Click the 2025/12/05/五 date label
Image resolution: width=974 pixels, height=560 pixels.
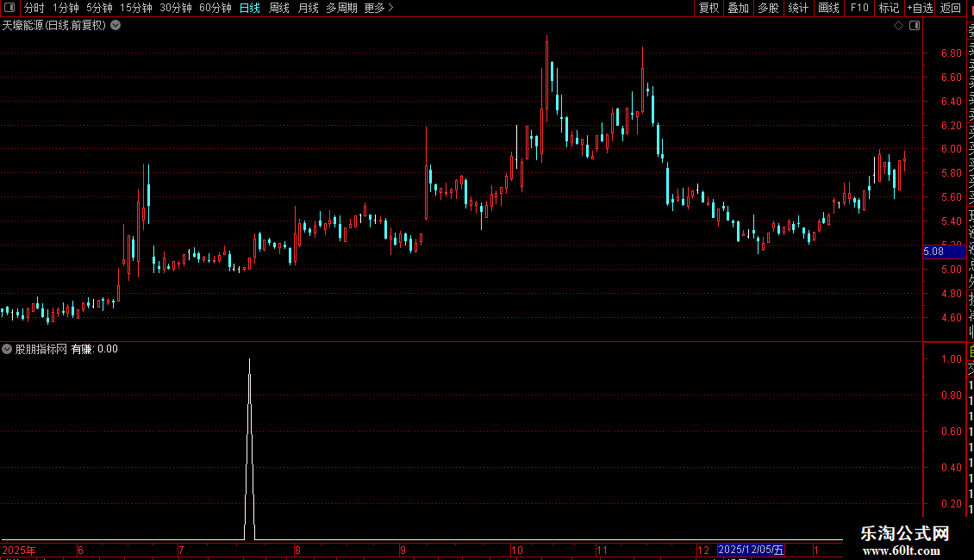(x=751, y=550)
